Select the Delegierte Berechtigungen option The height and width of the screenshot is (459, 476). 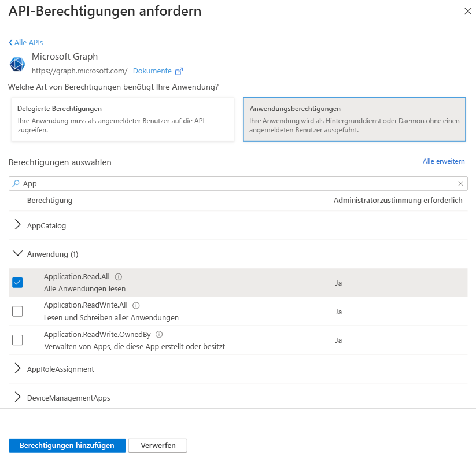pyautogui.click(x=121, y=117)
